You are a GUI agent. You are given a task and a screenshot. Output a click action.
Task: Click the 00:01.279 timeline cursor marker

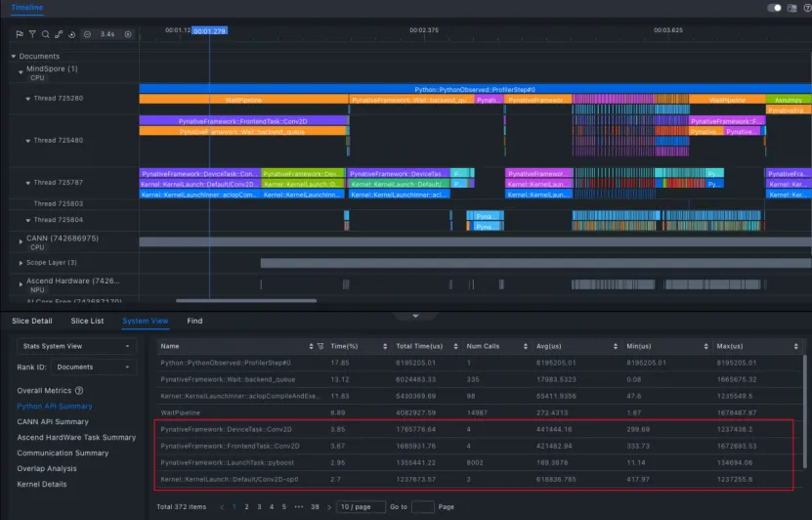(x=210, y=31)
